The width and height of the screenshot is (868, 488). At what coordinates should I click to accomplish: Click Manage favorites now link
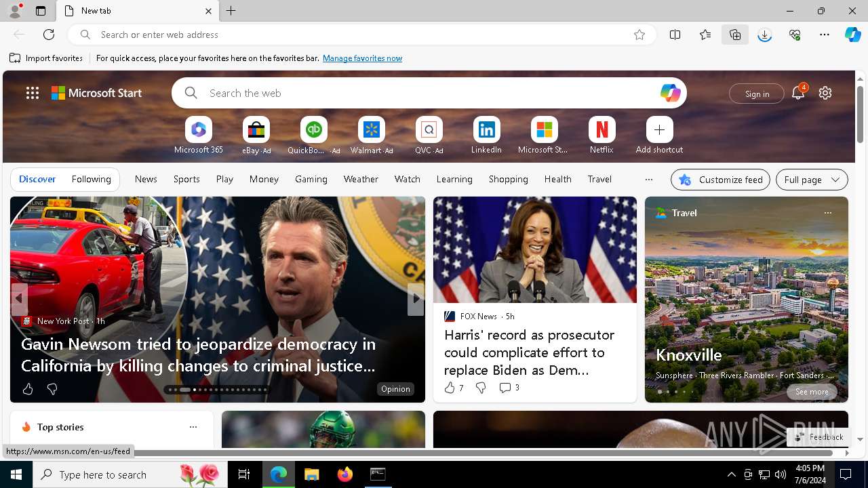point(362,58)
